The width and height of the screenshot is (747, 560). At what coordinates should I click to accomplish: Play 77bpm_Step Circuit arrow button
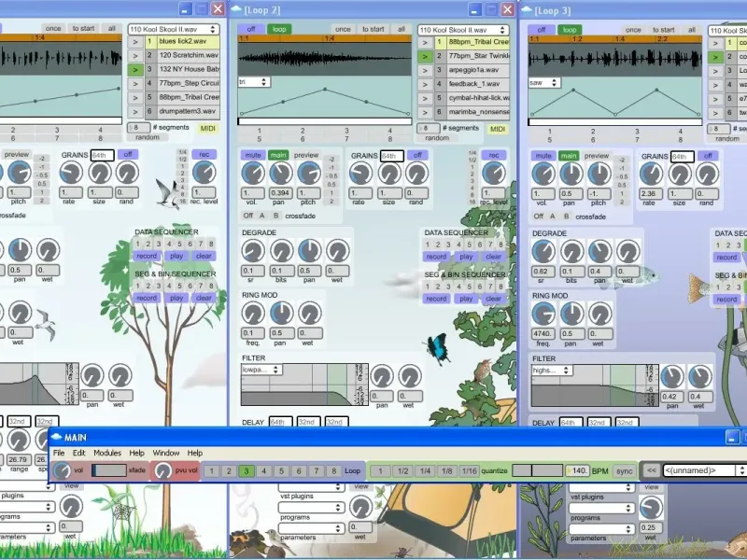point(135,84)
